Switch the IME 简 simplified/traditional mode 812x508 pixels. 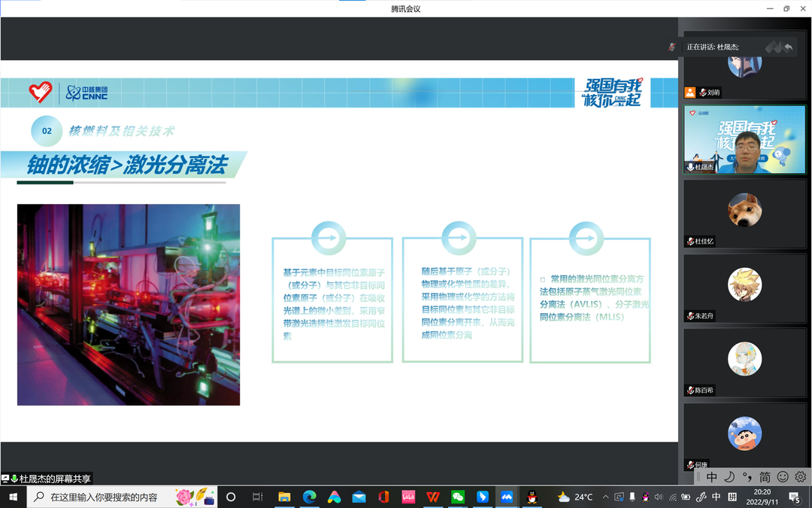(765, 477)
